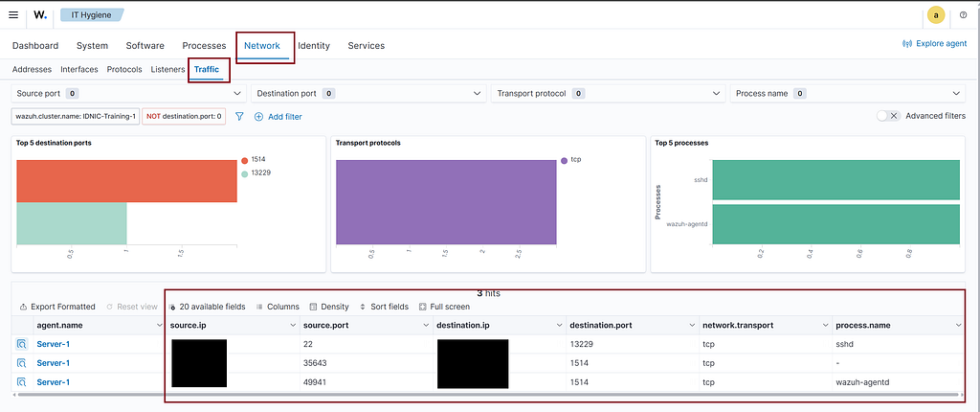Open the Interfaces sub-tab
The width and height of the screenshot is (980, 412).
point(79,70)
